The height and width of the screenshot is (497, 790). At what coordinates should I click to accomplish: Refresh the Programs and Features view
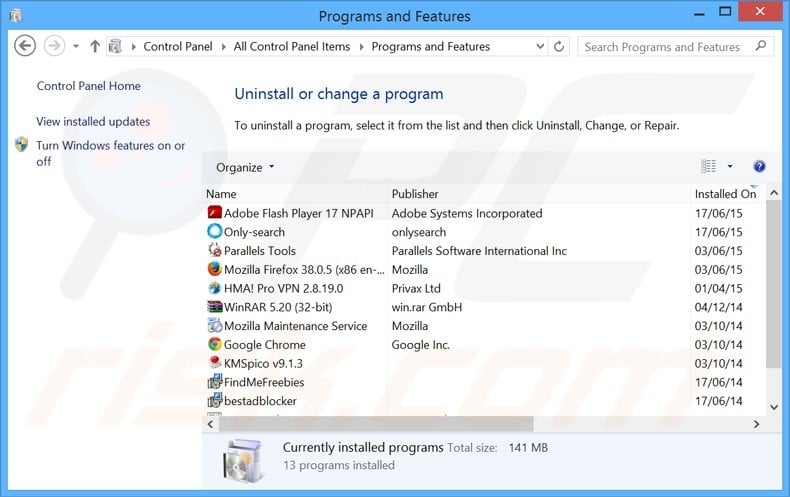tap(559, 46)
